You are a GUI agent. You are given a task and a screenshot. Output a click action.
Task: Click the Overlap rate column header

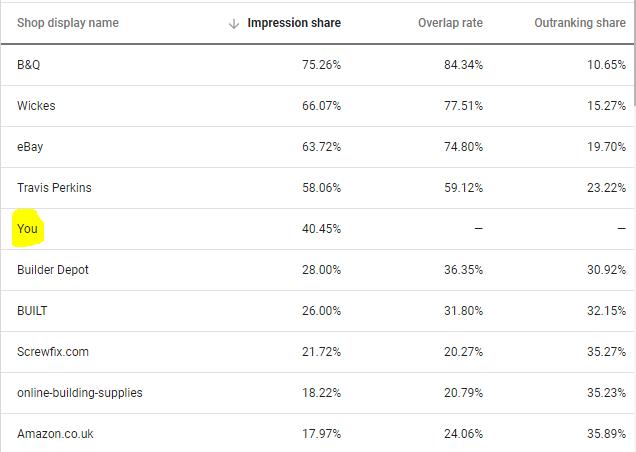pyautogui.click(x=450, y=23)
